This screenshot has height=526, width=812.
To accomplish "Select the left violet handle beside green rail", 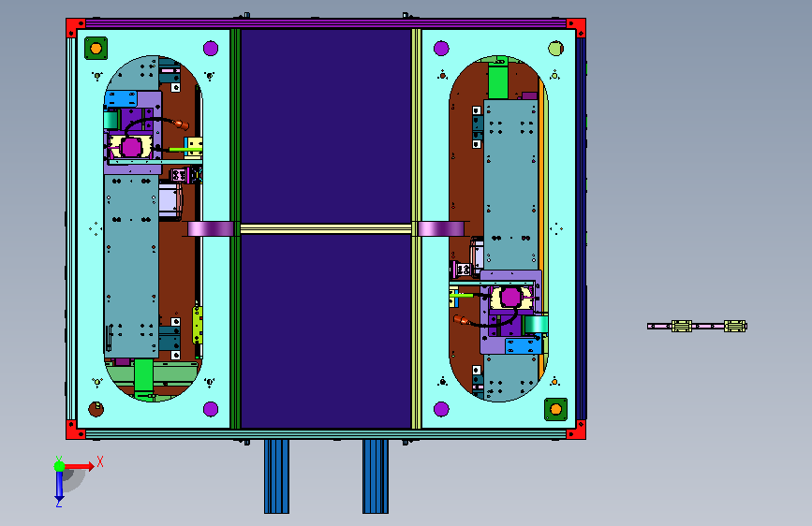I will (x=210, y=228).
